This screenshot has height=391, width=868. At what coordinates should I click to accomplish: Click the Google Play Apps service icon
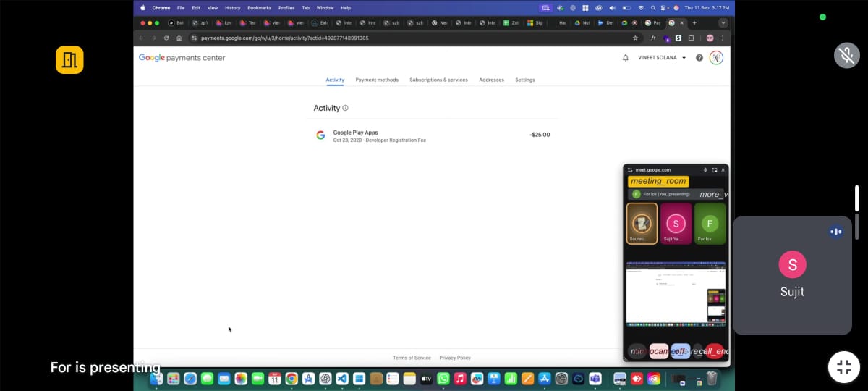tap(320, 135)
